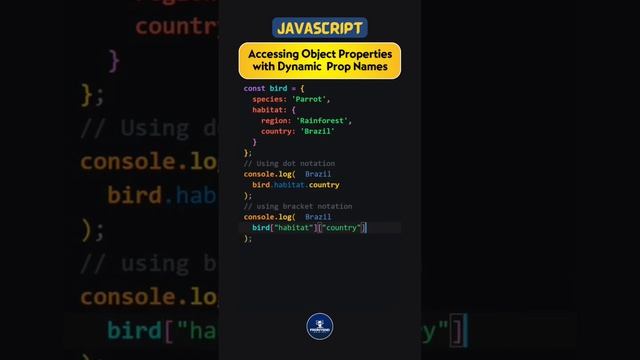Click the line "country: 'Brazil'"

(298, 131)
